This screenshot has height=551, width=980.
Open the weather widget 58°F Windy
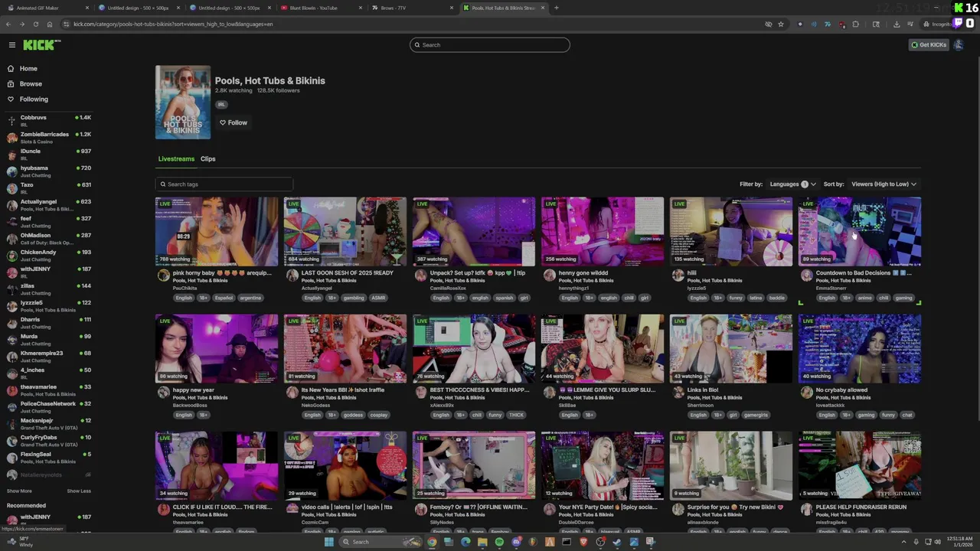pos(21,542)
